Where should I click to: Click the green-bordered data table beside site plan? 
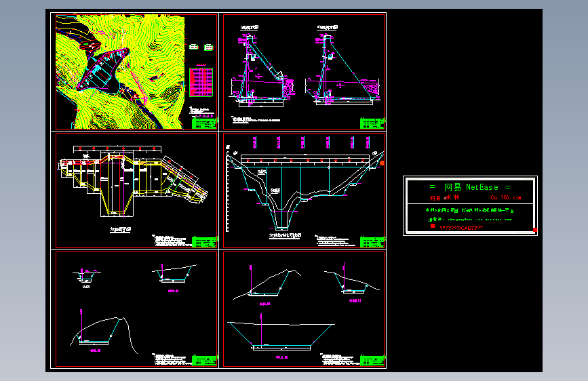tap(201, 82)
